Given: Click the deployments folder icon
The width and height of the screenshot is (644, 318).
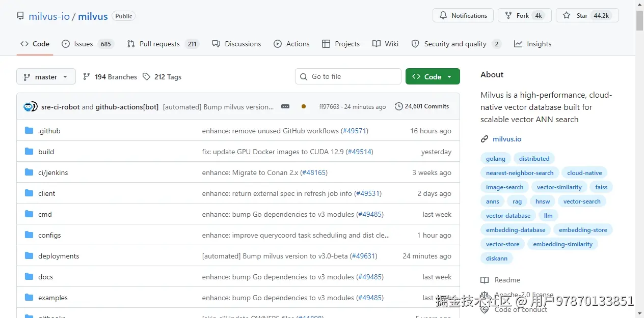Looking at the screenshot, I should [29, 256].
